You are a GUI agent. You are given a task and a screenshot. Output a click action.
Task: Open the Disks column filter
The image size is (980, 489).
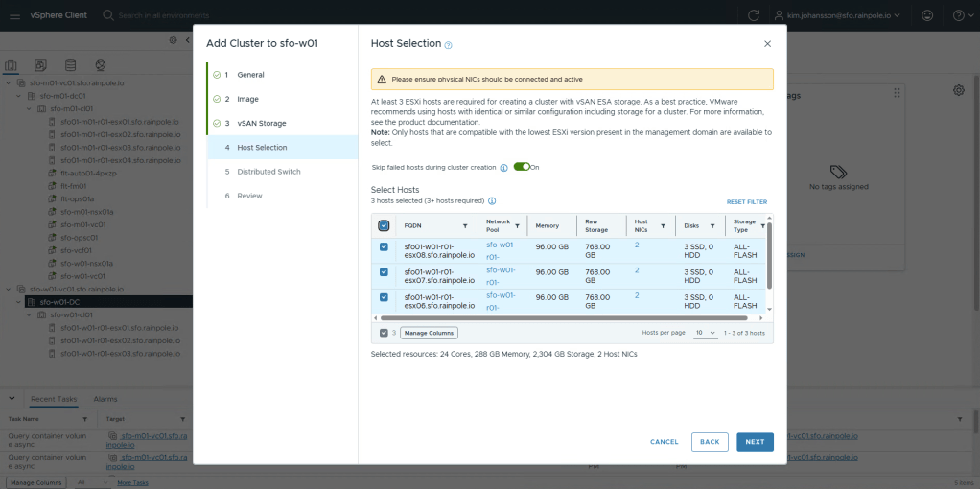click(712, 226)
